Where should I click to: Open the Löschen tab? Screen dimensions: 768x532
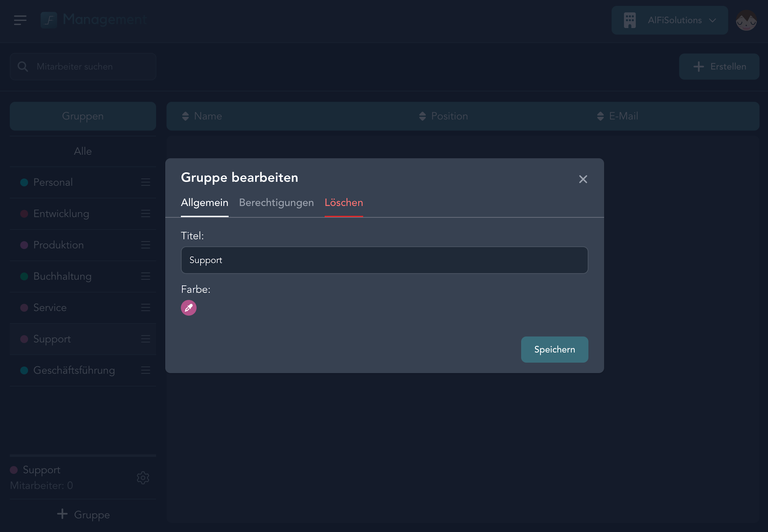(x=343, y=203)
